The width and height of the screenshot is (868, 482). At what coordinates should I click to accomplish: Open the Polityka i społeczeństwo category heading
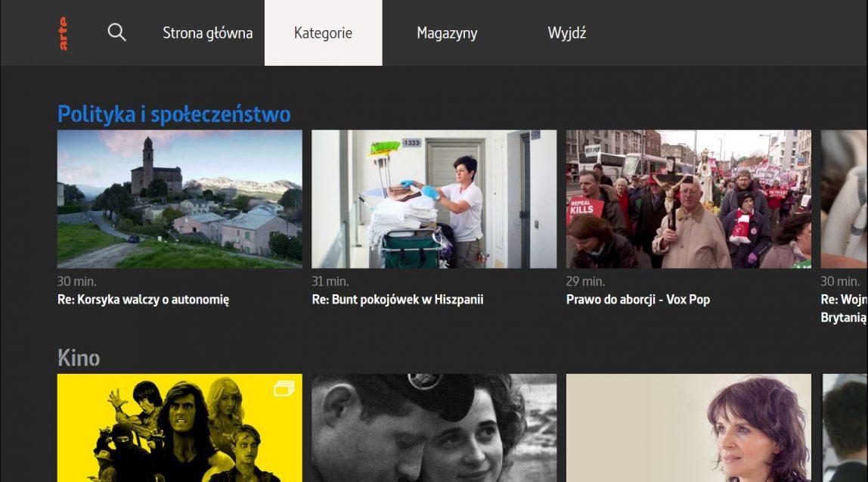click(x=174, y=114)
